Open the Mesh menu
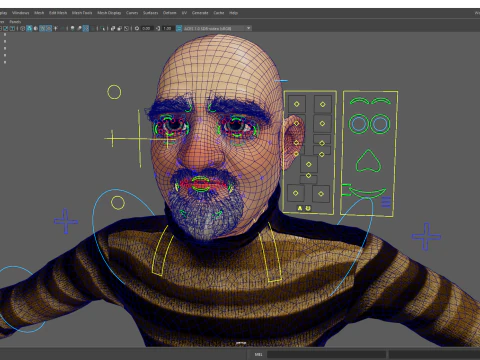The height and width of the screenshot is (360, 480). [x=39, y=13]
